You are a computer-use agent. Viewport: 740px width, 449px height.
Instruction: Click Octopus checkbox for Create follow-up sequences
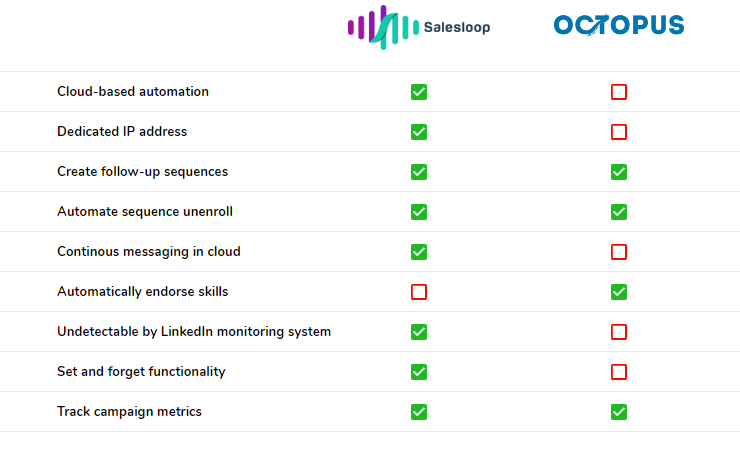coord(619,172)
